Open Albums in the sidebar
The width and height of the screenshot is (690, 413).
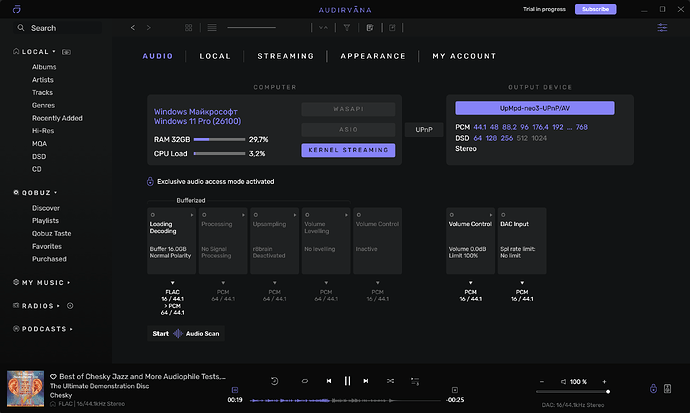(x=44, y=67)
